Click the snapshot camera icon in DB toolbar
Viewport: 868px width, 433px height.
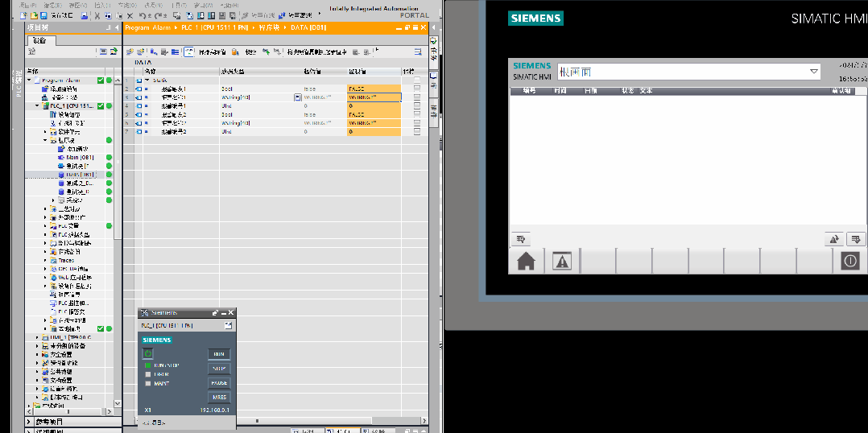[235, 52]
